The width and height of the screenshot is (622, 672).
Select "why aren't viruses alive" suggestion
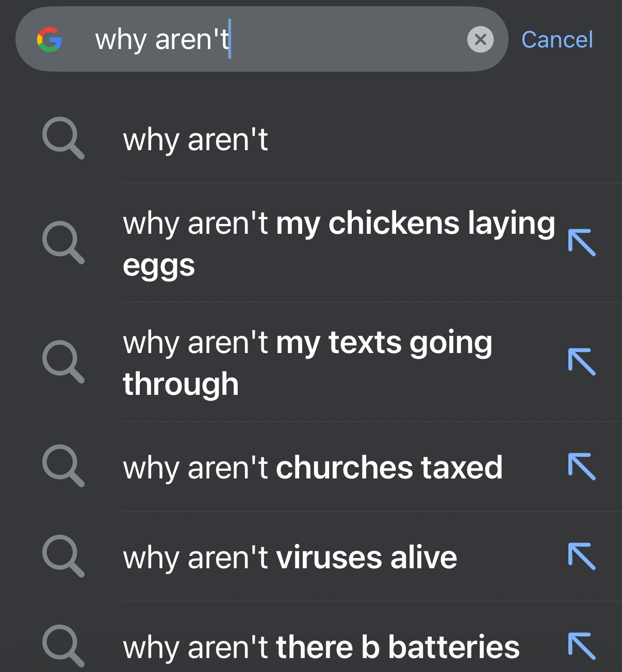tap(290, 557)
